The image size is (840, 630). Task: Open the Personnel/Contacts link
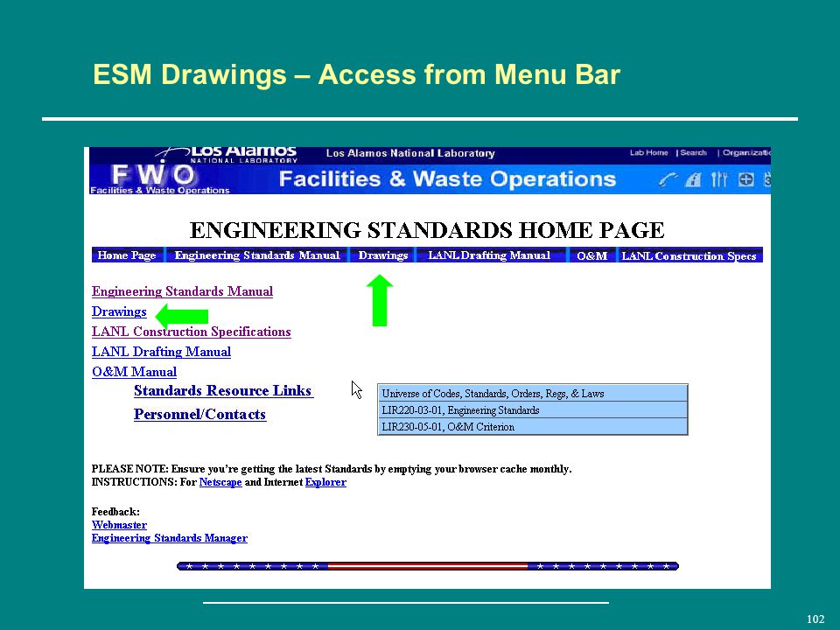[x=199, y=414]
